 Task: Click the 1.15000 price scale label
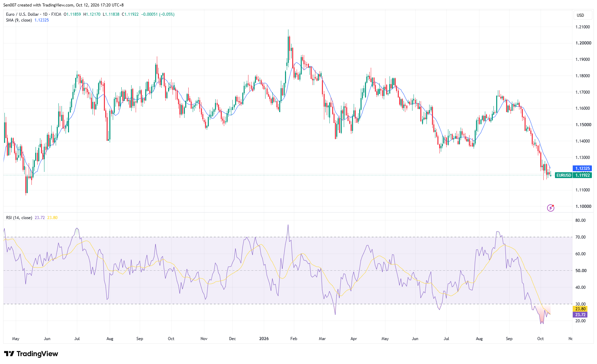[583, 125]
